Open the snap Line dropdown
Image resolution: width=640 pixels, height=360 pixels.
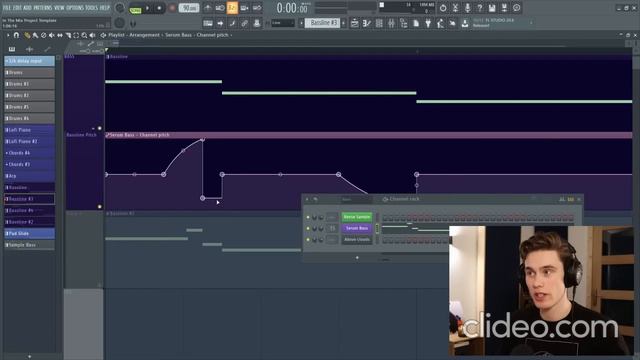pyautogui.click(x=282, y=23)
